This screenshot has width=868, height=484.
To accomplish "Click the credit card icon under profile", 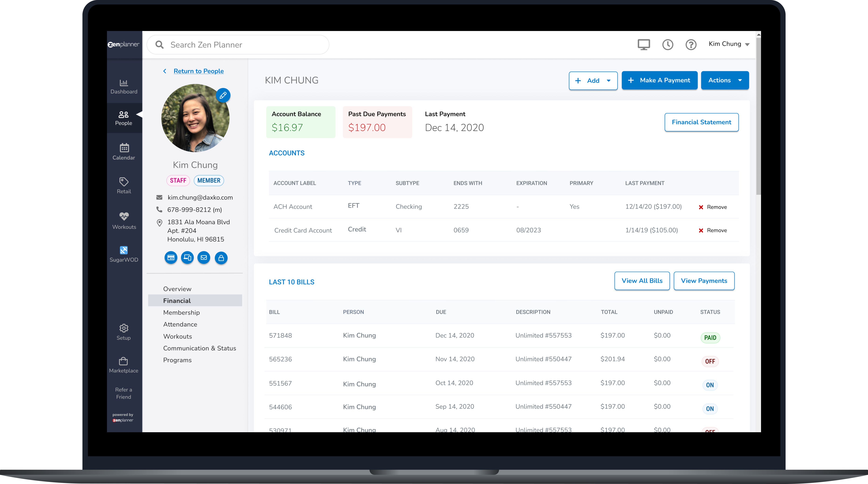I will (x=171, y=258).
